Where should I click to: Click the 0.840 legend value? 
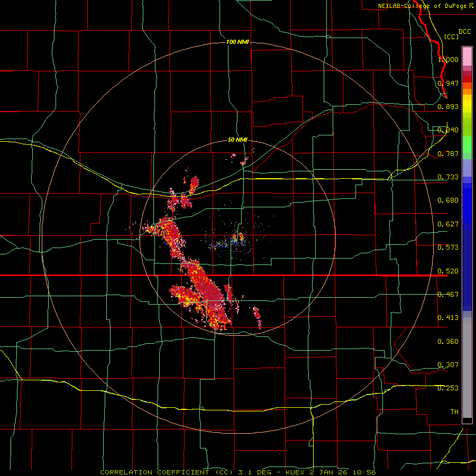pos(448,130)
